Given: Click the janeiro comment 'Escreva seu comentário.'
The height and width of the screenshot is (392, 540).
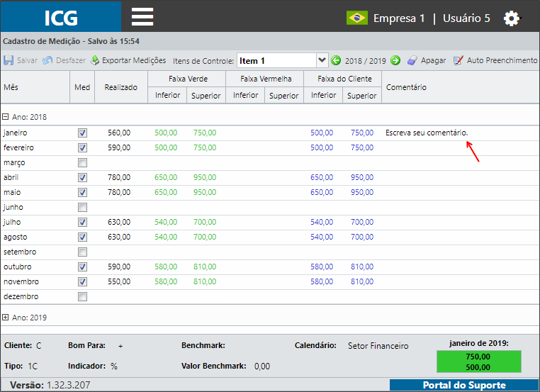Looking at the screenshot, I should 427,133.
